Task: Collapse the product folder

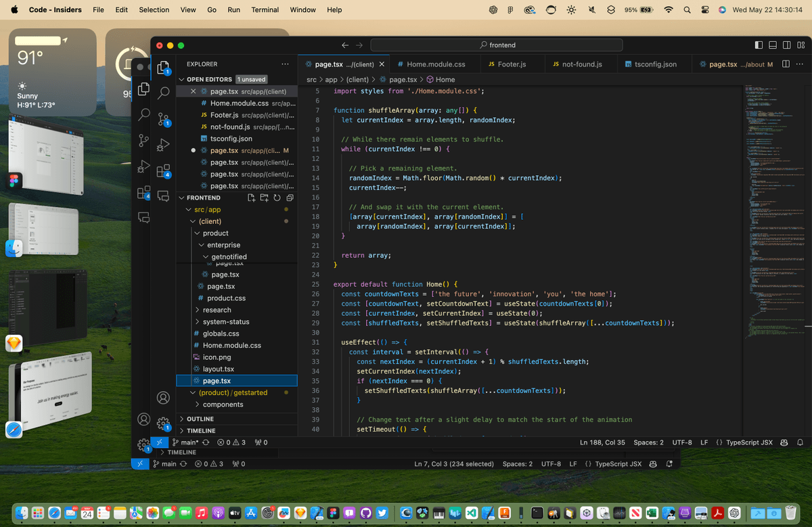Action: coord(197,233)
